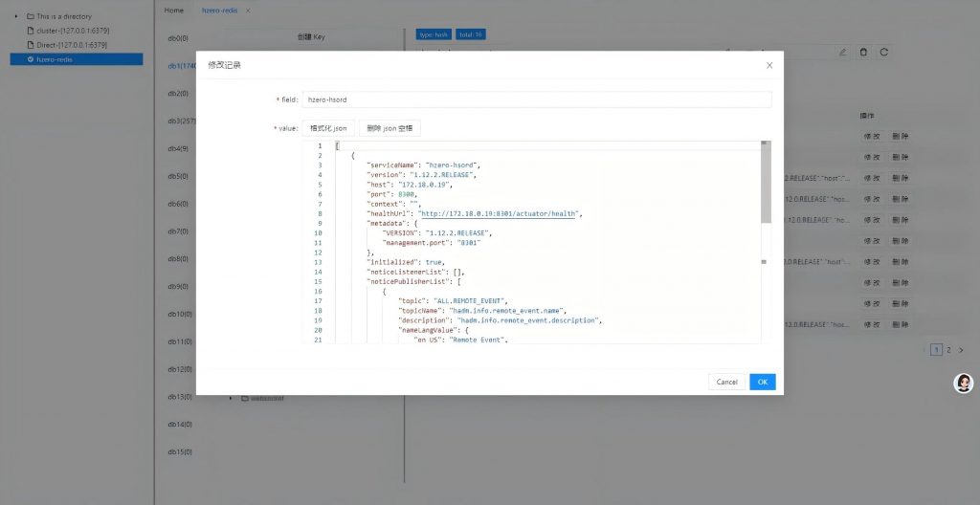
Task: Click the close icon on hzero-redis tab
Action: pyautogui.click(x=248, y=10)
